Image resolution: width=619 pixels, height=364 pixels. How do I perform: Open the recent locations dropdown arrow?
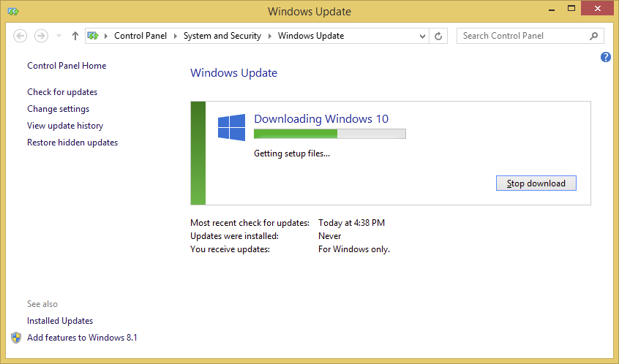point(59,36)
